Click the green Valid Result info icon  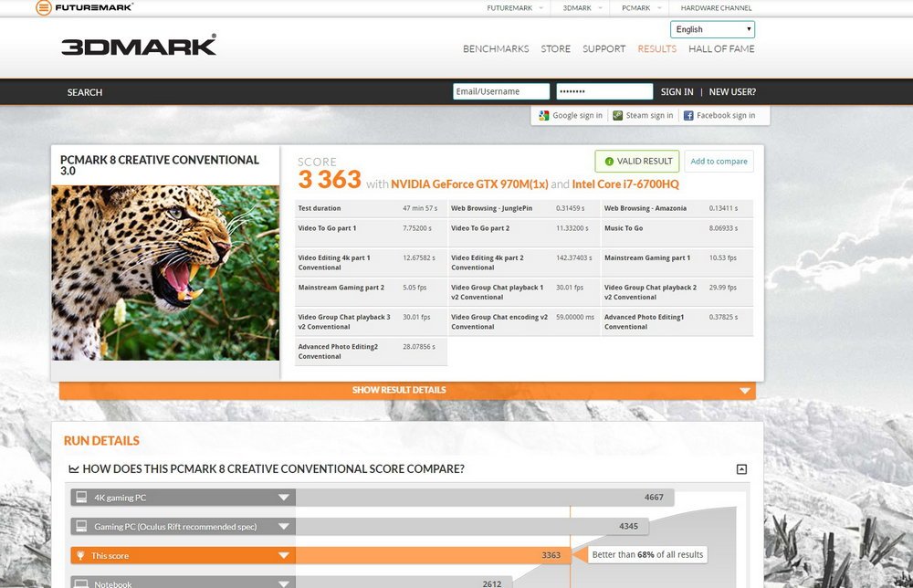[609, 162]
